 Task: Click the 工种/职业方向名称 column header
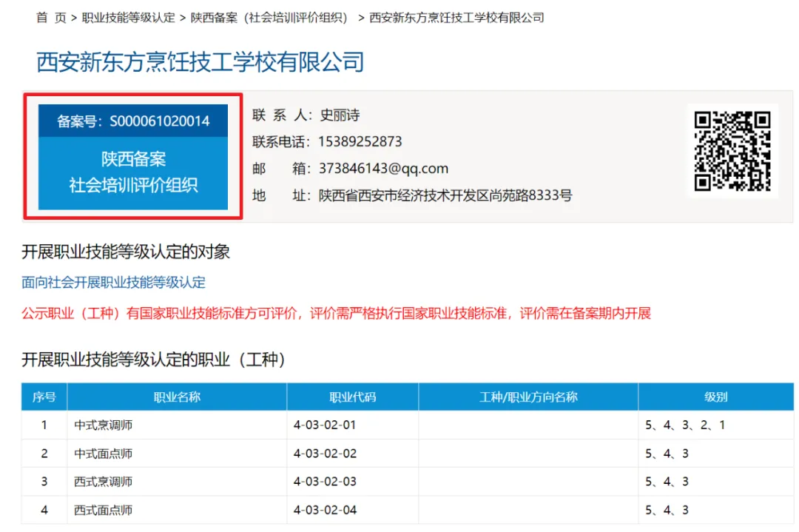[528, 397]
